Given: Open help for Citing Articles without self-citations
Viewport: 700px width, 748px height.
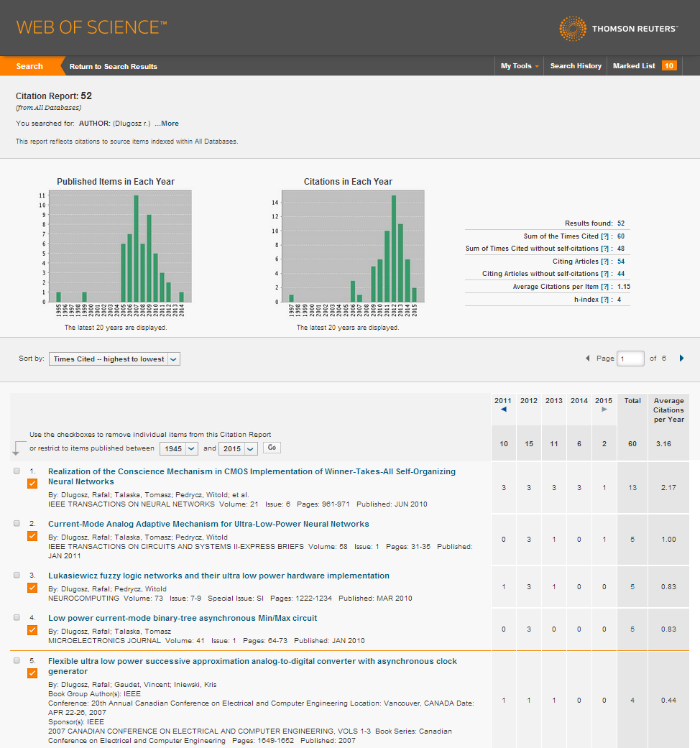Looking at the screenshot, I should pos(604,273).
